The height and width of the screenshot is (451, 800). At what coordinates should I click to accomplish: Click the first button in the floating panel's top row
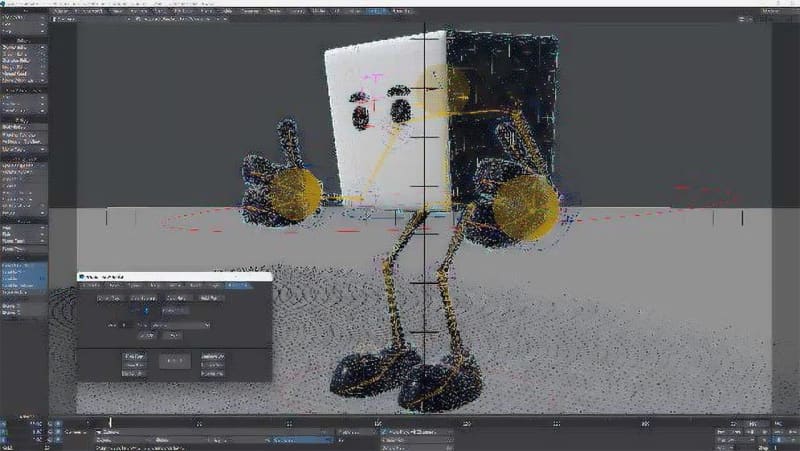tap(108, 298)
